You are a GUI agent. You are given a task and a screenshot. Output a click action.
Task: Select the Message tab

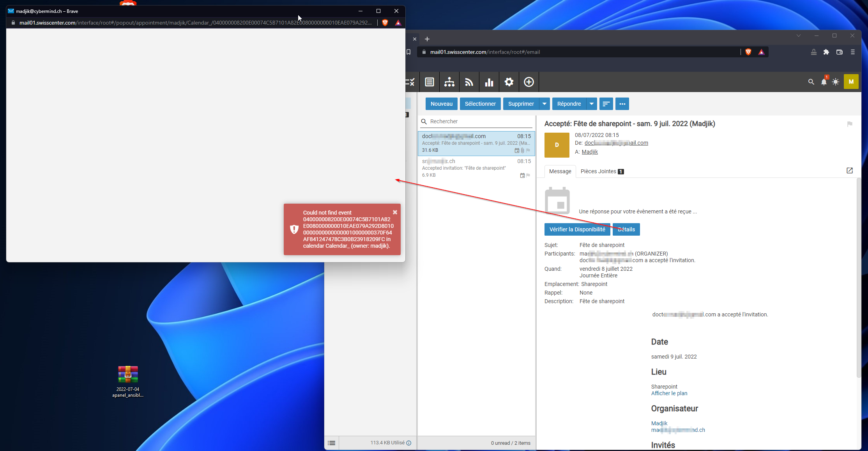tap(560, 171)
